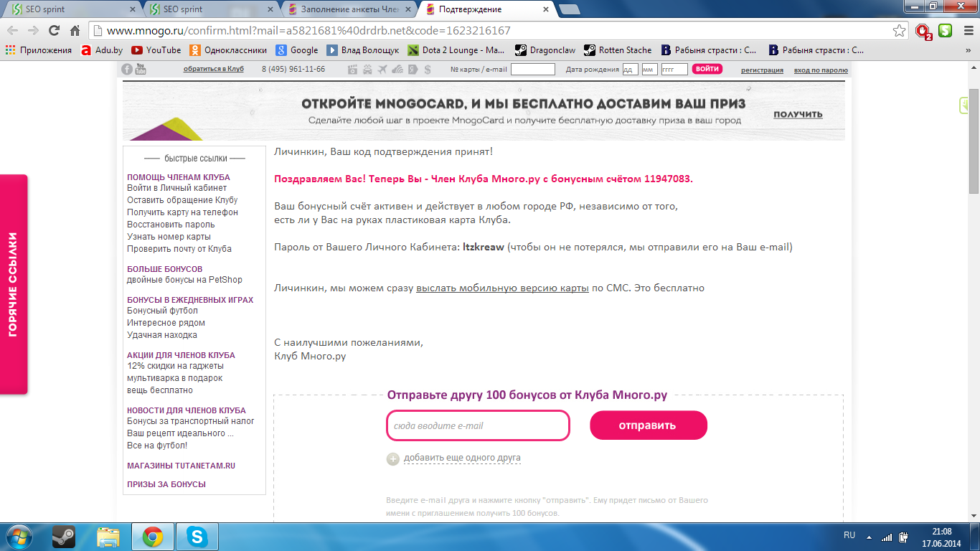Open the Adu.by bookmark
This screenshot has width=980, height=551.
[102, 50]
